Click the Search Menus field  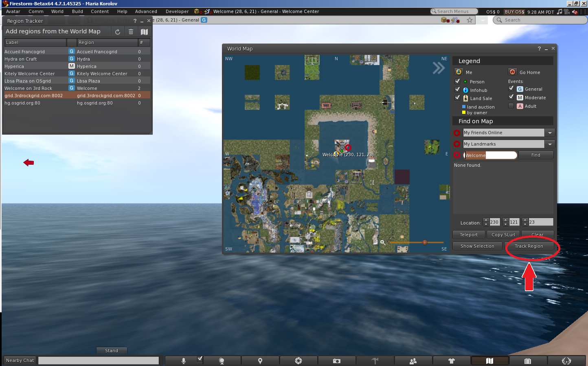[455, 11]
